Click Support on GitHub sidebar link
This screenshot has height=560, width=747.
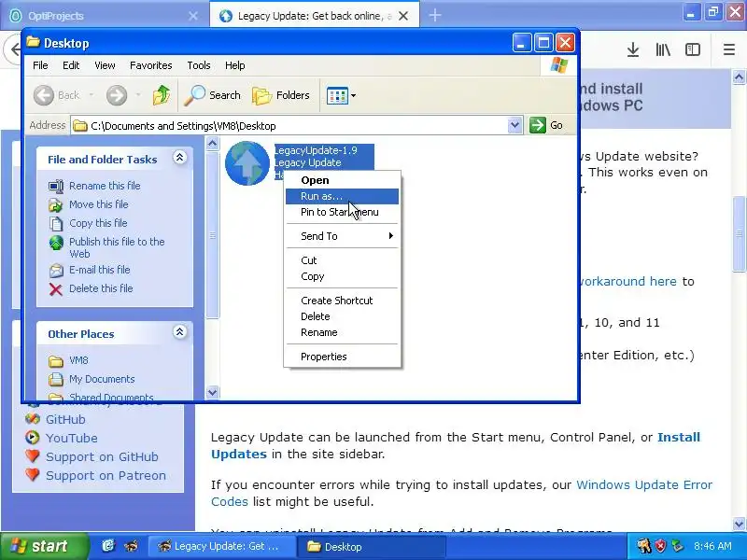[x=102, y=456]
